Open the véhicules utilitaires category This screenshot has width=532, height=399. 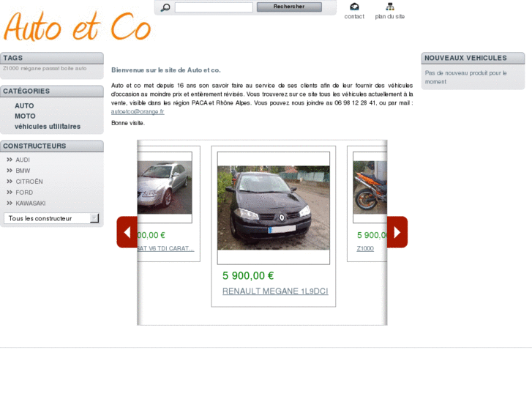click(48, 127)
